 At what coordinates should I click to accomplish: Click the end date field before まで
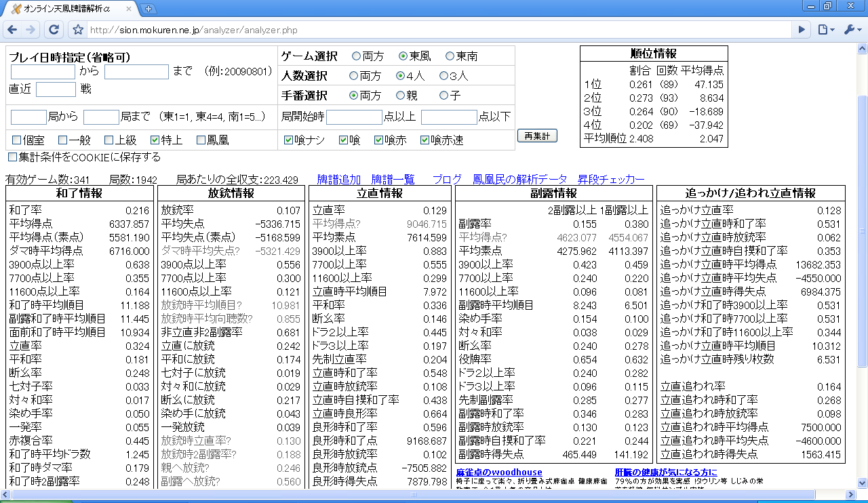tap(136, 72)
